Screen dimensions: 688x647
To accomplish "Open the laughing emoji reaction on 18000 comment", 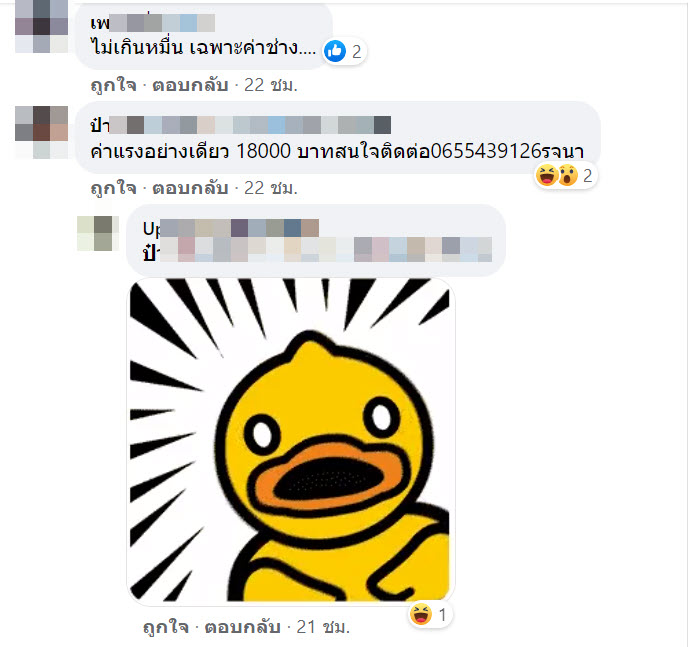I will 547,175.
